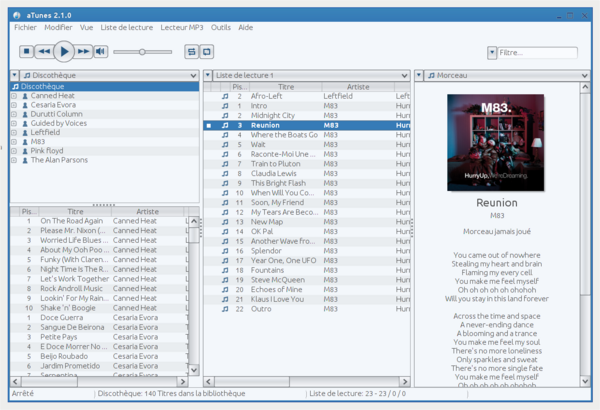This screenshot has width=600, height=410.
Task: Click the Pink Floyd artist person icon
Action: [x=25, y=151]
